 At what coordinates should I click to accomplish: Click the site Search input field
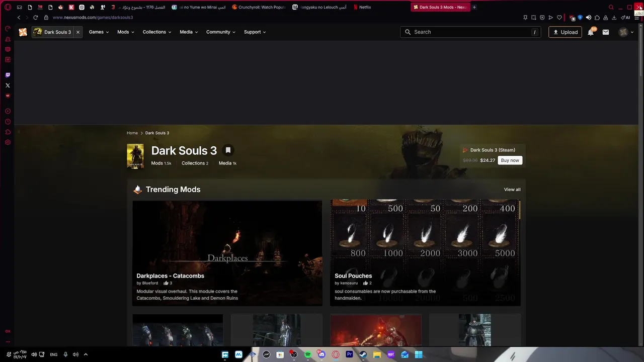pos(470,32)
